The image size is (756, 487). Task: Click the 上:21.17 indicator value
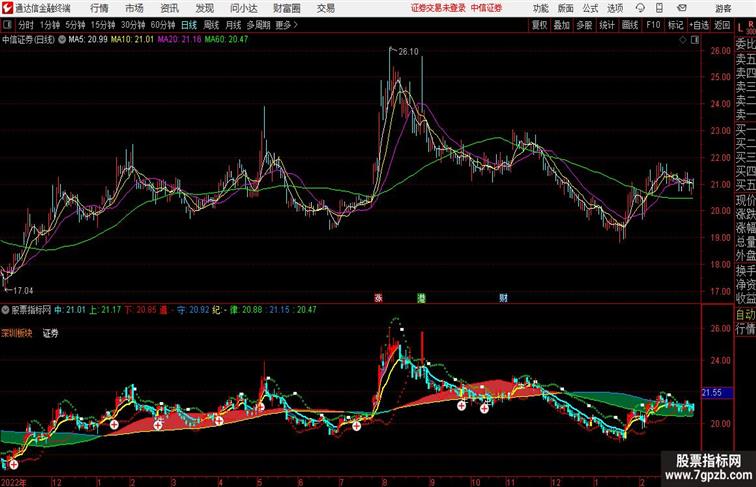(105, 310)
